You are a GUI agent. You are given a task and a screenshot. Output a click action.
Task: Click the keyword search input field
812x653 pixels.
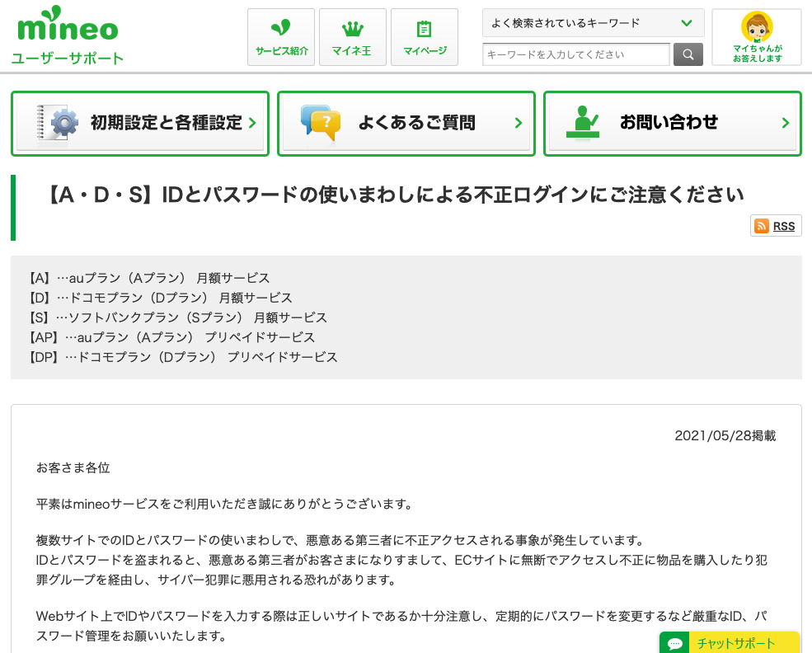coord(576,54)
